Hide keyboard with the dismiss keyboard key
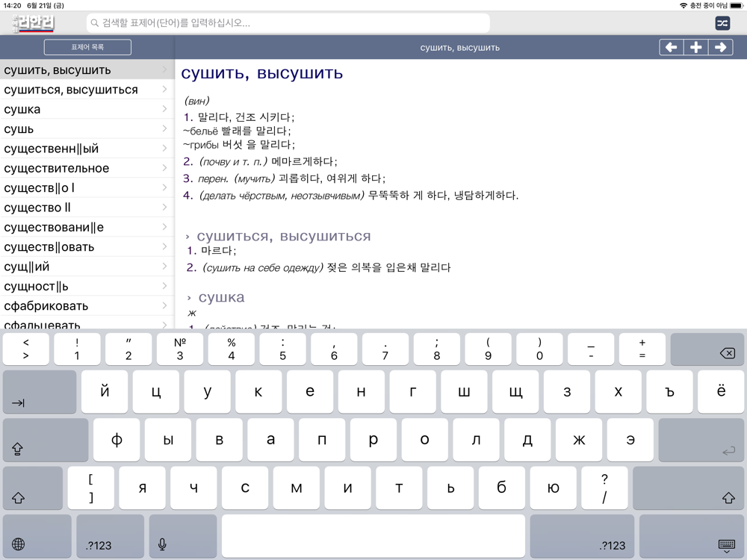The height and width of the screenshot is (560, 747). [x=691, y=537]
